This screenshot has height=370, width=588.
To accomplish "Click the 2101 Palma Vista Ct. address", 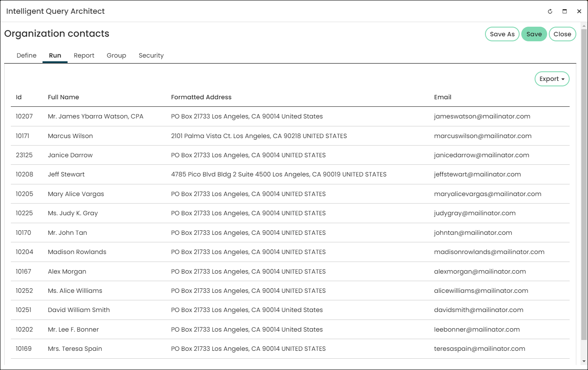I will click(259, 136).
